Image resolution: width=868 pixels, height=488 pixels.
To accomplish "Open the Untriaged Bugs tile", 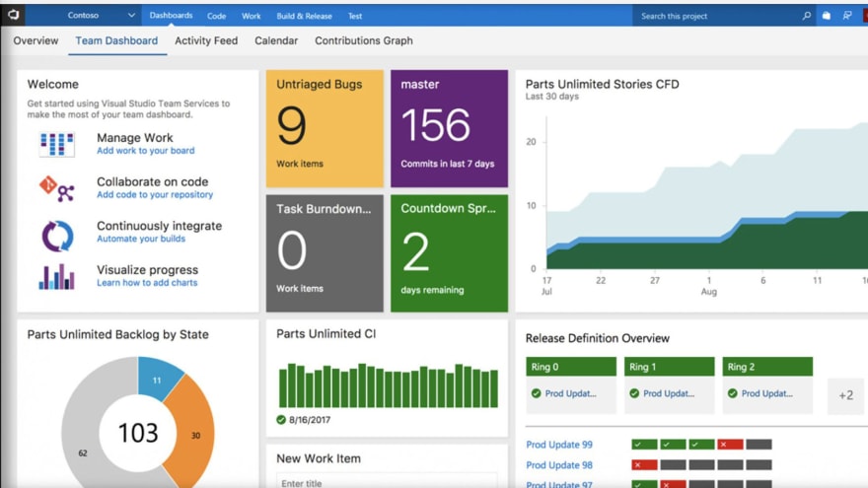I will coord(325,128).
